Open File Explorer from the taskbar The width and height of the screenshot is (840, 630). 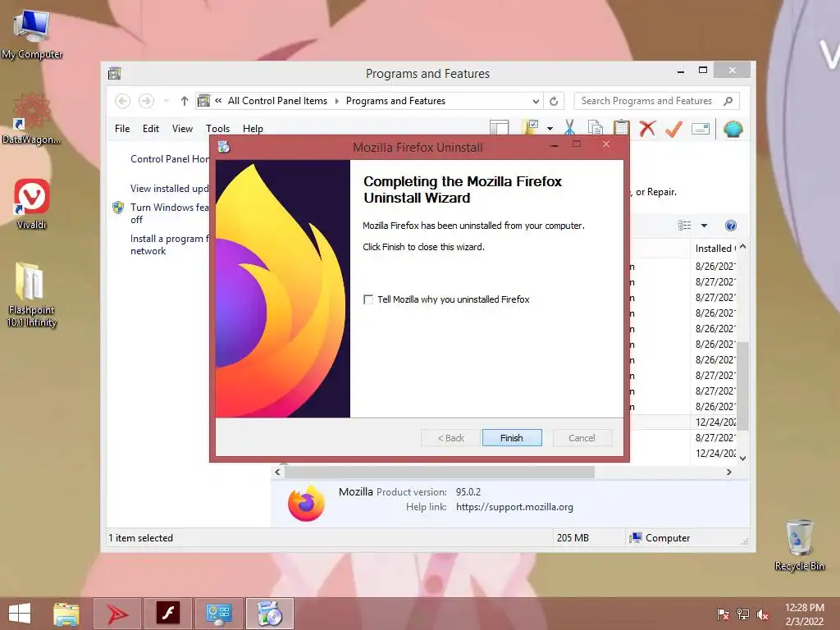[x=66, y=614]
